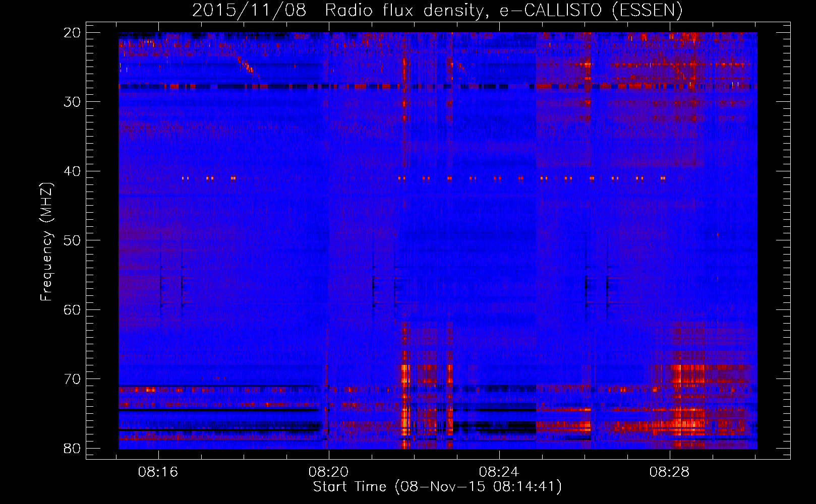Click the 'Frequency (MHZ)' axis label
816x504 pixels.
(x=46, y=242)
